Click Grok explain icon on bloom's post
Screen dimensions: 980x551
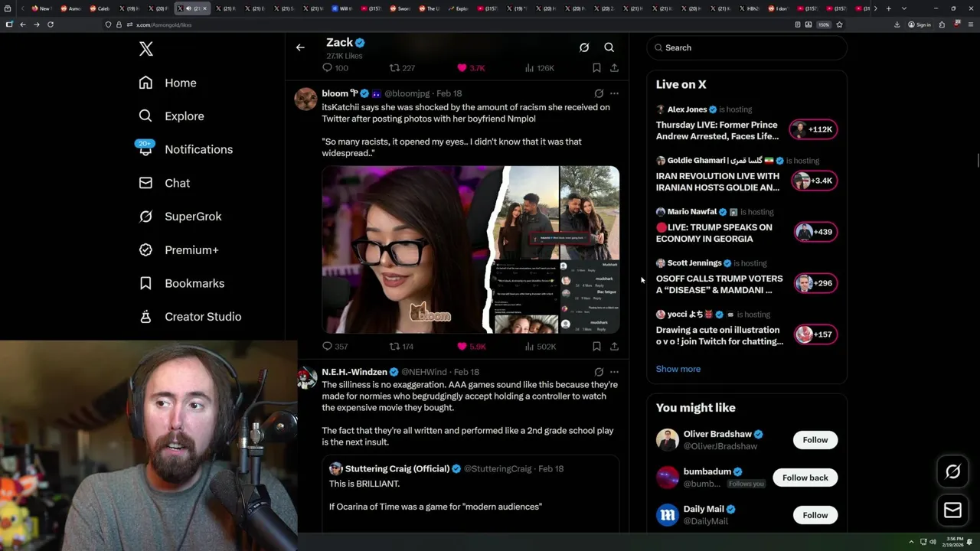point(599,93)
